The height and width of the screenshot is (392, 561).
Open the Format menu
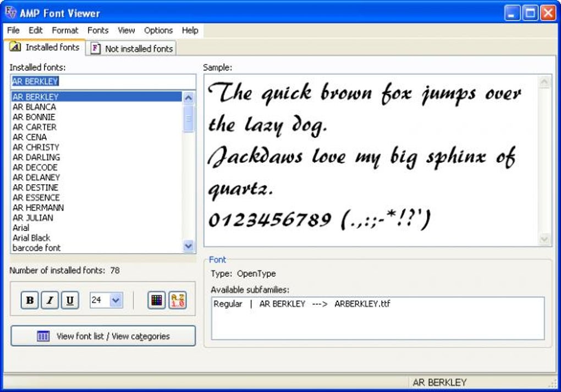coord(65,30)
